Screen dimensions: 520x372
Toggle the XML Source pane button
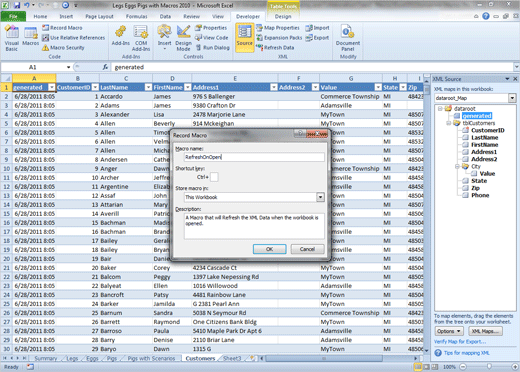(245, 37)
